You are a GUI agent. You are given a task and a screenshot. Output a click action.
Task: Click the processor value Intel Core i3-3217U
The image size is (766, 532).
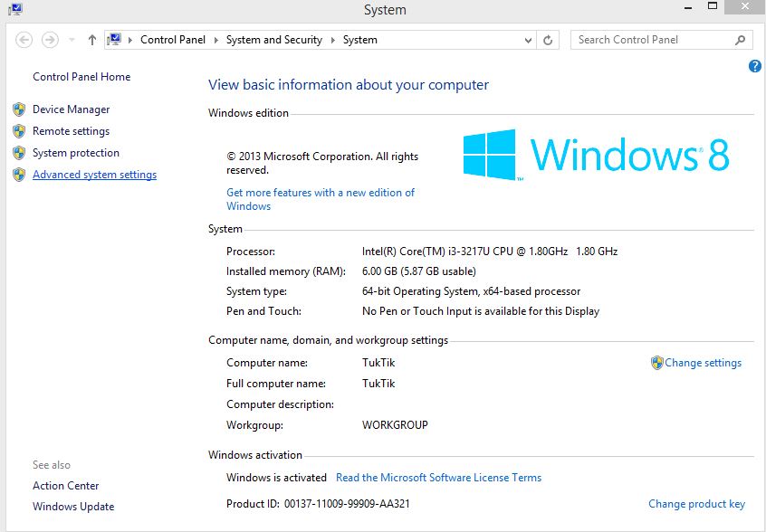click(490, 252)
